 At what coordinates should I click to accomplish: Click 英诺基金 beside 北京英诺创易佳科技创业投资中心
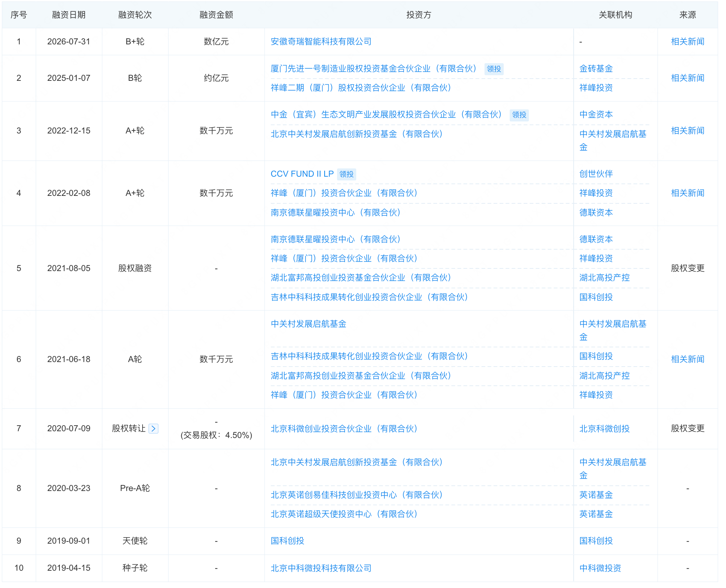click(596, 495)
